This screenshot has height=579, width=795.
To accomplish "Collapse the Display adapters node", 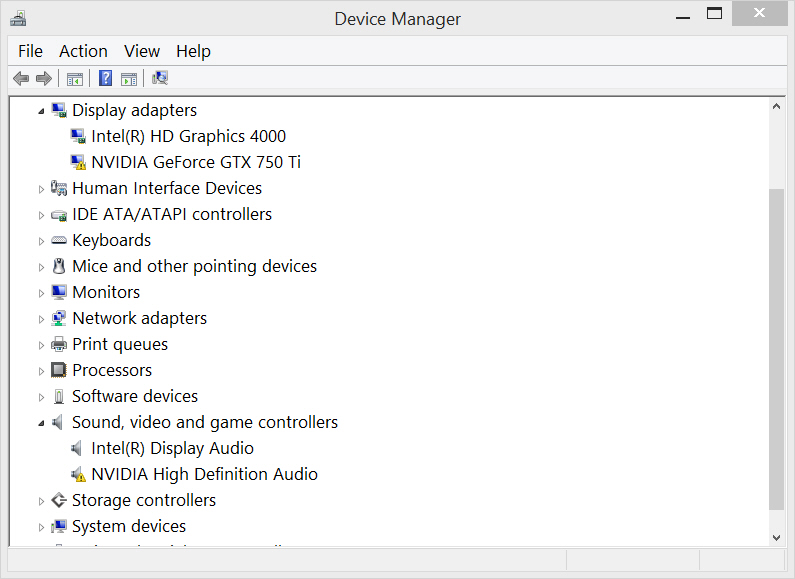I will click(x=41, y=112).
